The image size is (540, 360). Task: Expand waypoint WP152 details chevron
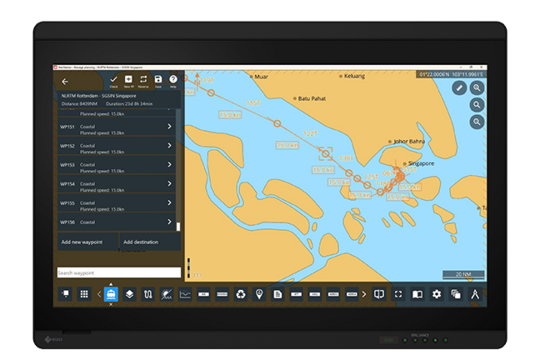click(169, 145)
